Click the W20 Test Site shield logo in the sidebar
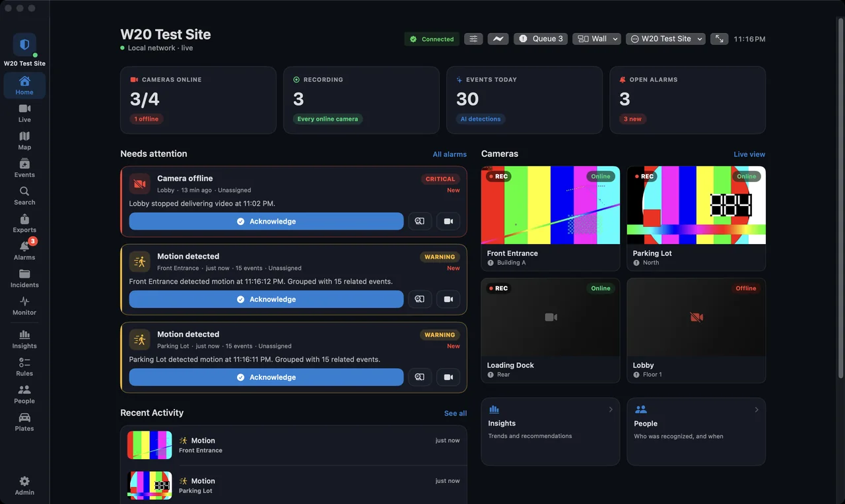Screen dimensions: 845x504 tap(24, 45)
